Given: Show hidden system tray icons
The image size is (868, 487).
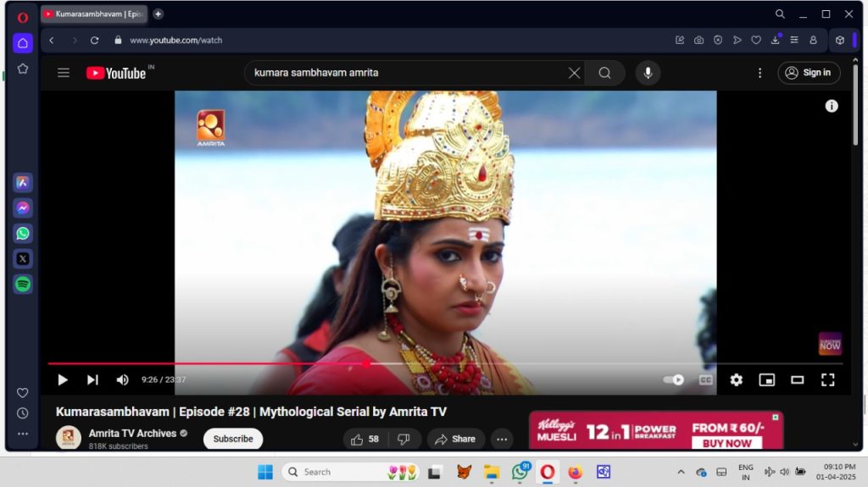Looking at the screenshot, I should [x=681, y=472].
